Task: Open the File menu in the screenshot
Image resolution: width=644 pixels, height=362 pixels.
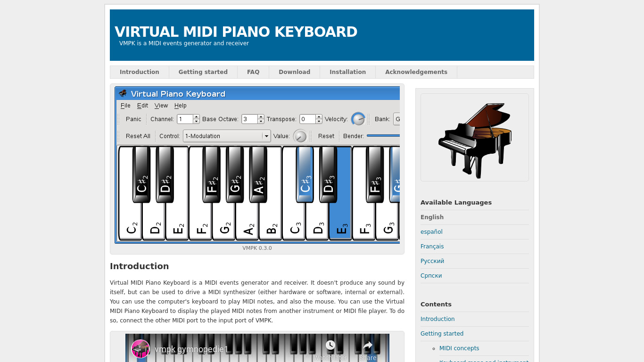Action: (125, 106)
